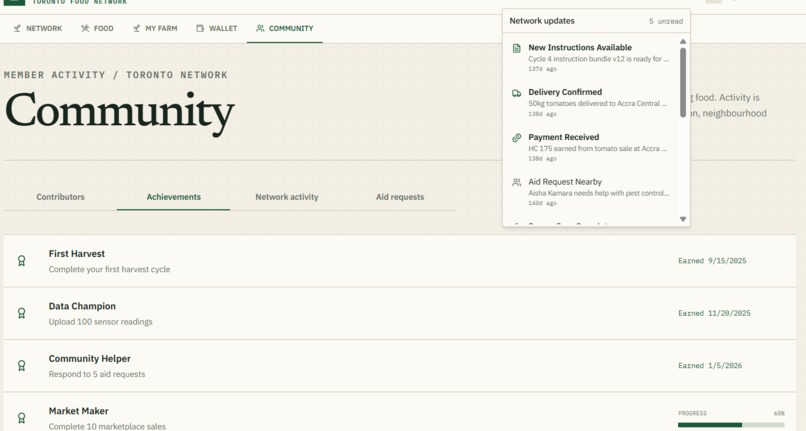Click the Community Helper badge icon
Image resolution: width=806 pixels, height=431 pixels.
click(22, 366)
